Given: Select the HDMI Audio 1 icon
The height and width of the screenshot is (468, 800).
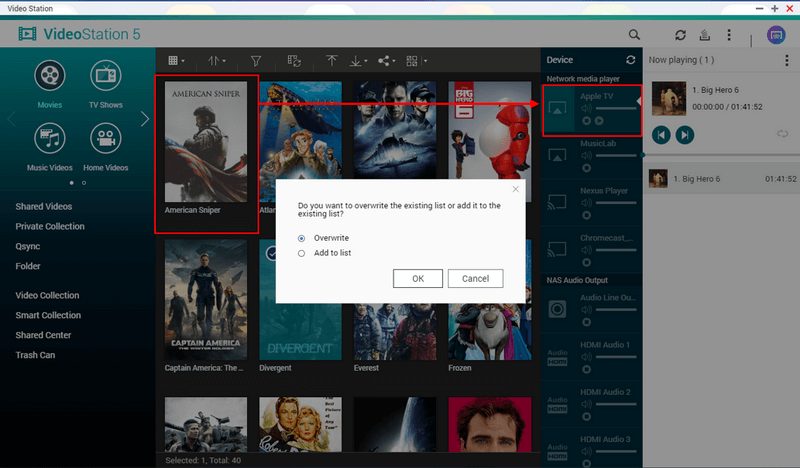Looking at the screenshot, I should coord(557,357).
